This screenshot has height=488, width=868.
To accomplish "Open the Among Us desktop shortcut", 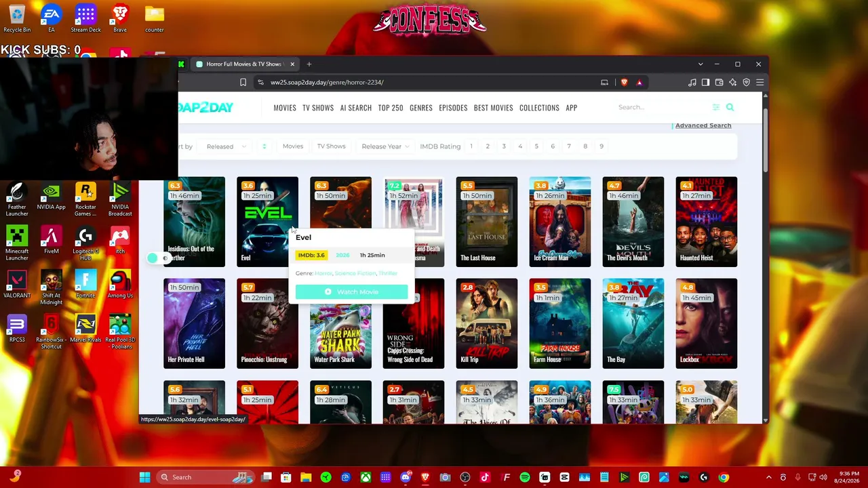I will tap(120, 285).
